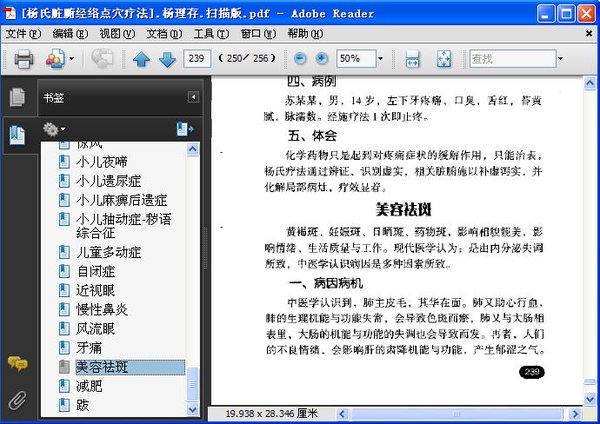Screen dimensions: 600x424
Task: Toggle the Bookmarks panel icon
Action: [17, 135]
